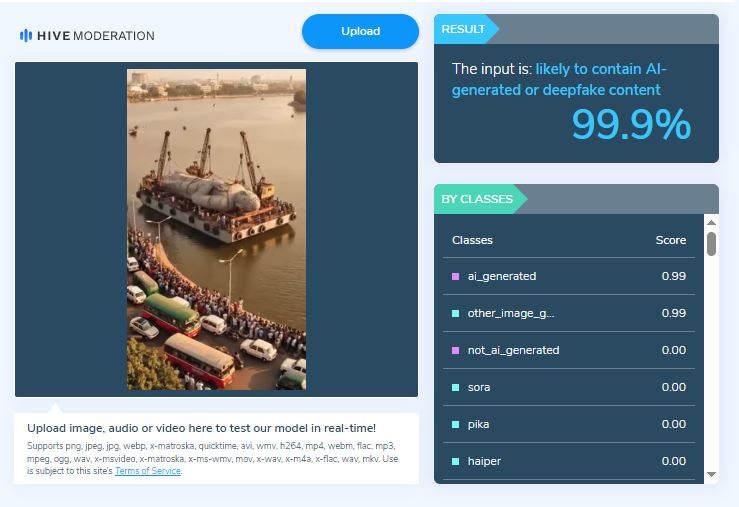This screenshot has width=739, height=507.
Task: Click the other_image_g... teal square marker
Action: coord(456,313)
